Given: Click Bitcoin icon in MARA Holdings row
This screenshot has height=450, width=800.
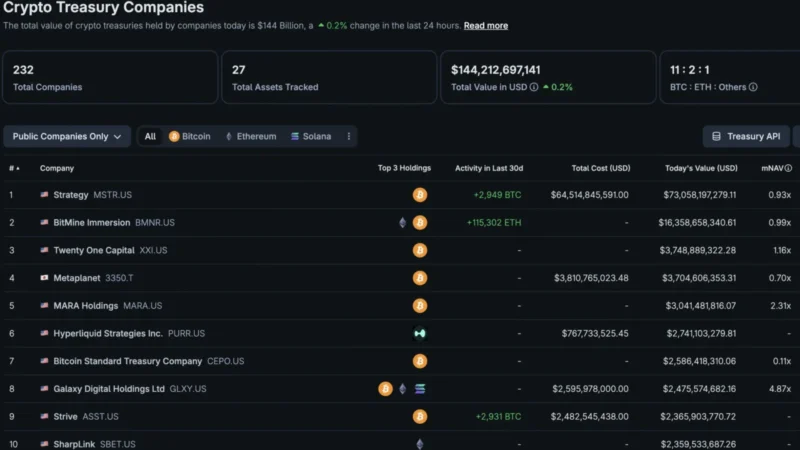Looking at the screenshot, I should tap(420, 306).
